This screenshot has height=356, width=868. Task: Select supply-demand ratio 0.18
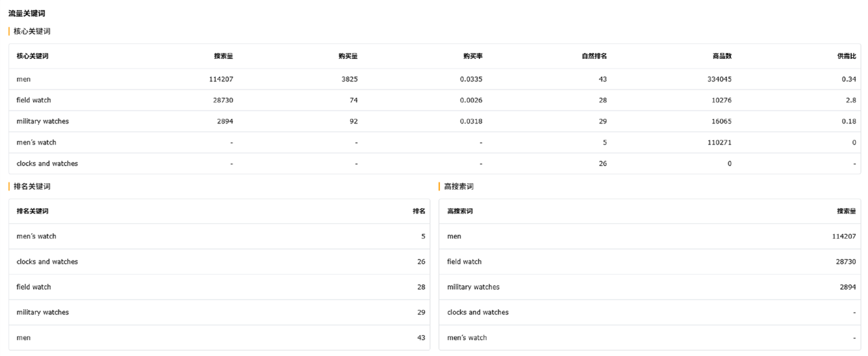pos(849,121)
